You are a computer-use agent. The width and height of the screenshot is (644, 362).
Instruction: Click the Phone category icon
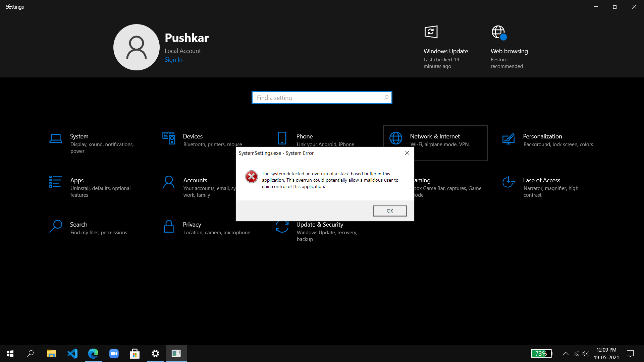click(282, 138)
